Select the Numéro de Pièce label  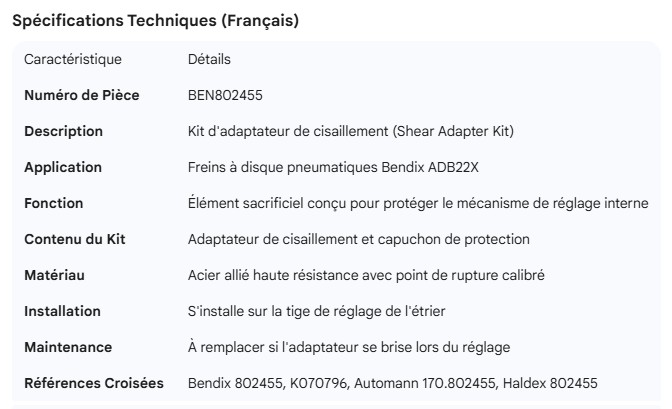pyautogui.click(x=82, y=95)
